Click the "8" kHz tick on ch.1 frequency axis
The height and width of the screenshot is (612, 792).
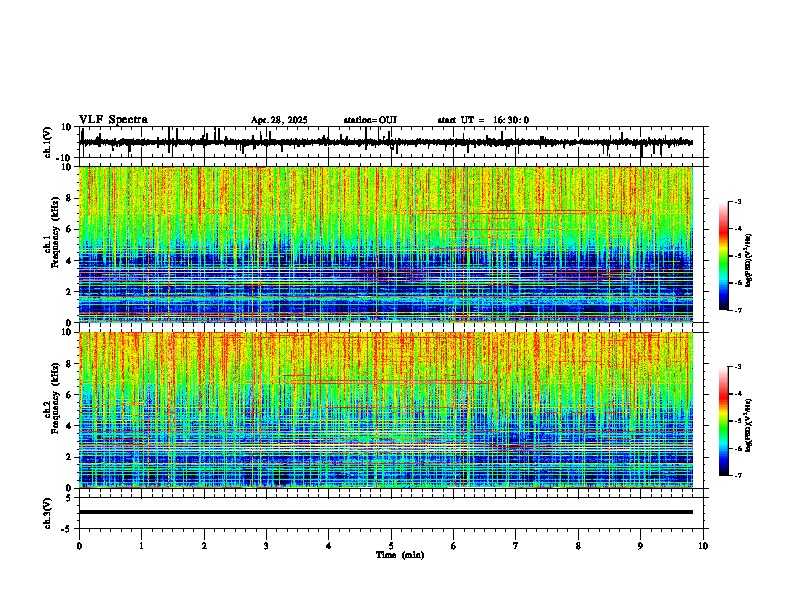click(70, 198)
